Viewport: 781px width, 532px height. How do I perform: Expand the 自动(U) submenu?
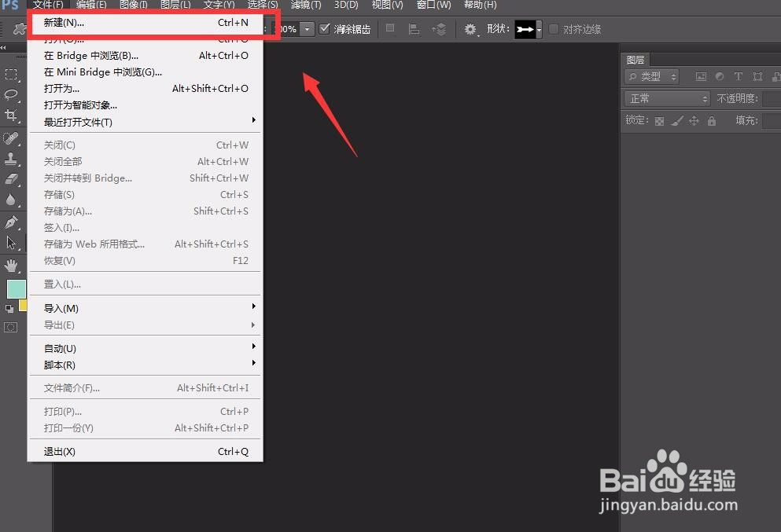point(146,348)
